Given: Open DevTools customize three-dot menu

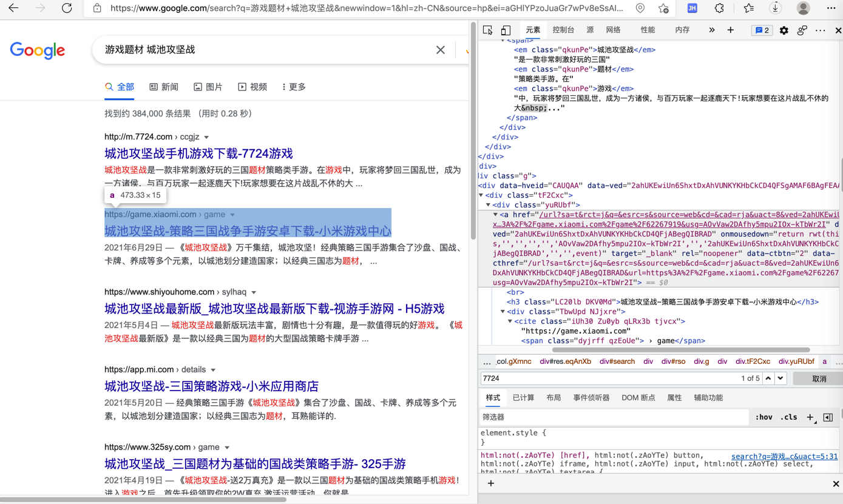Looking at the screenshot, I should point(821,30).
